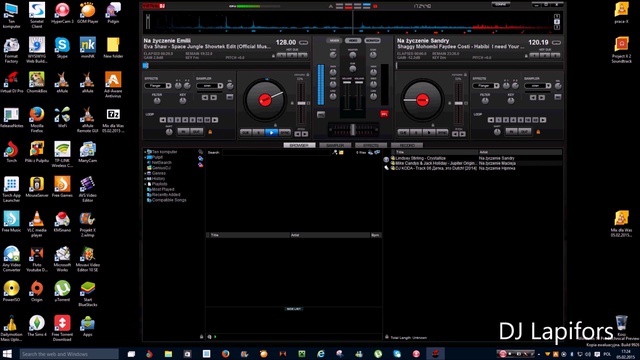Open NetSearch in browser tree
Viewport: 640px width, 360px height.
(x=160, y=162)
